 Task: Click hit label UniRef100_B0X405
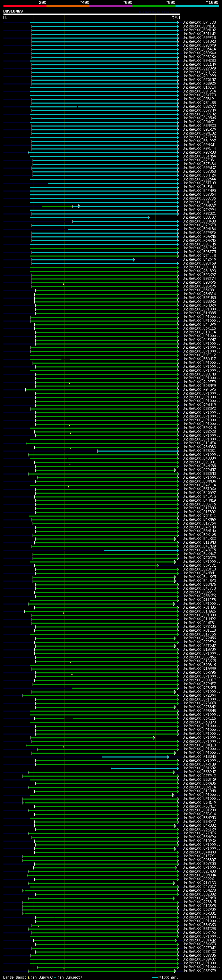pos(199,932)
